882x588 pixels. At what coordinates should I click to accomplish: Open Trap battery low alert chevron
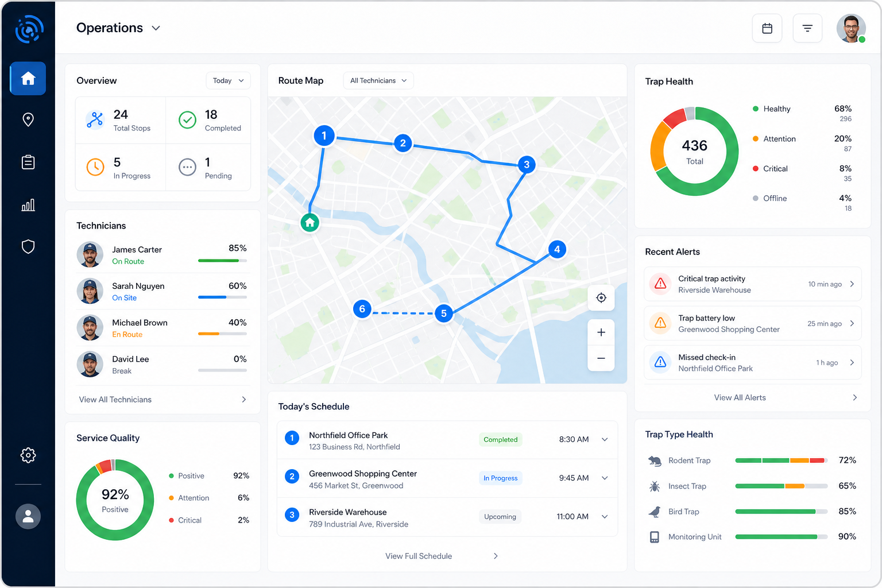point(852,323)
